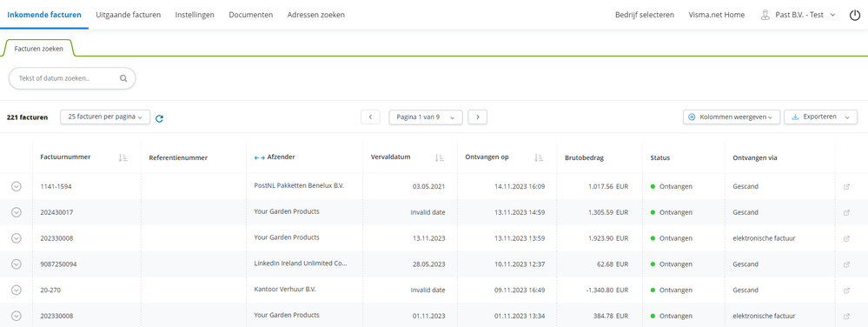The image size is (868, 327).
Task: Expand the row dated 01.11.2023 13:34
Action: (16, 316)
